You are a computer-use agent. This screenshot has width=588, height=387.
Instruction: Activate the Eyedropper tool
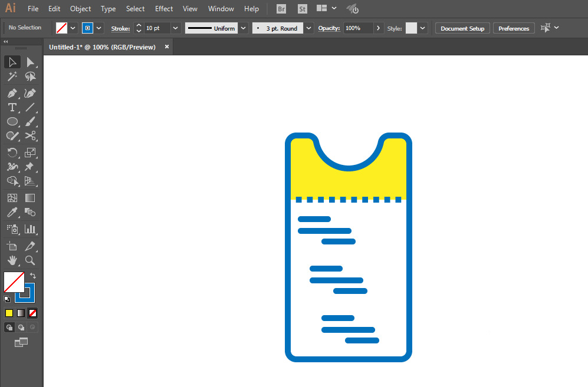(x=12, y=213)
